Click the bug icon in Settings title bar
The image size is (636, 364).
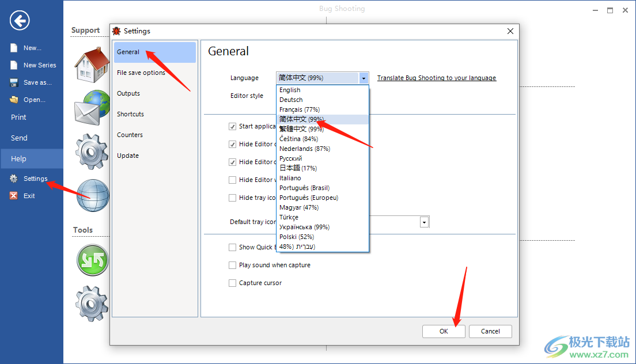(116, 31)
